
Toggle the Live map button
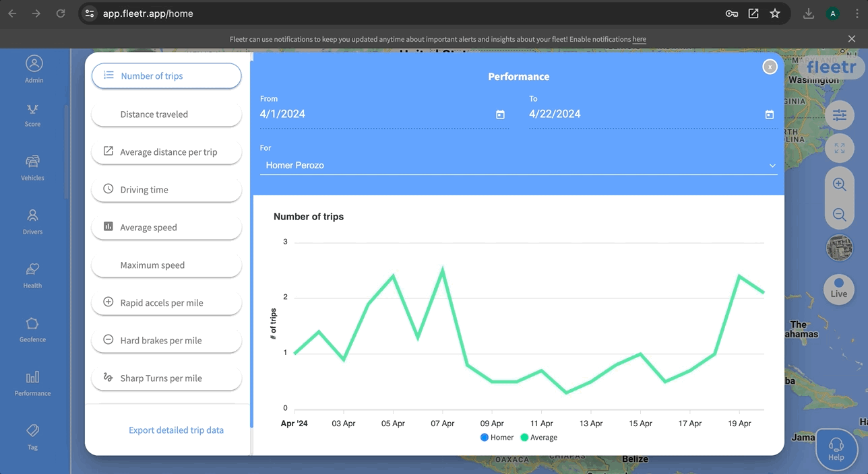point(839,288)
